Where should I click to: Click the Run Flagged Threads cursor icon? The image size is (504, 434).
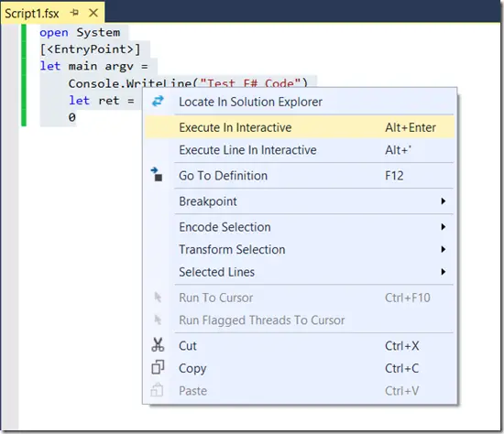pyautogui.click(x=158, y=320)
